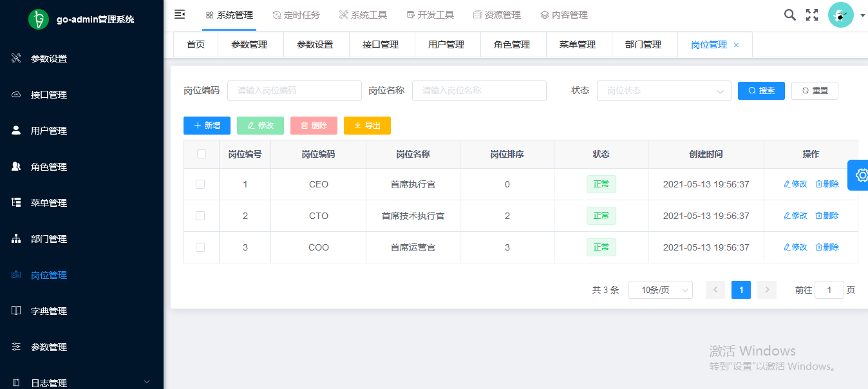Screen dimensions: 868x389
Task: Open 用户管理 in the sidebar
Action: coord(49,131)
